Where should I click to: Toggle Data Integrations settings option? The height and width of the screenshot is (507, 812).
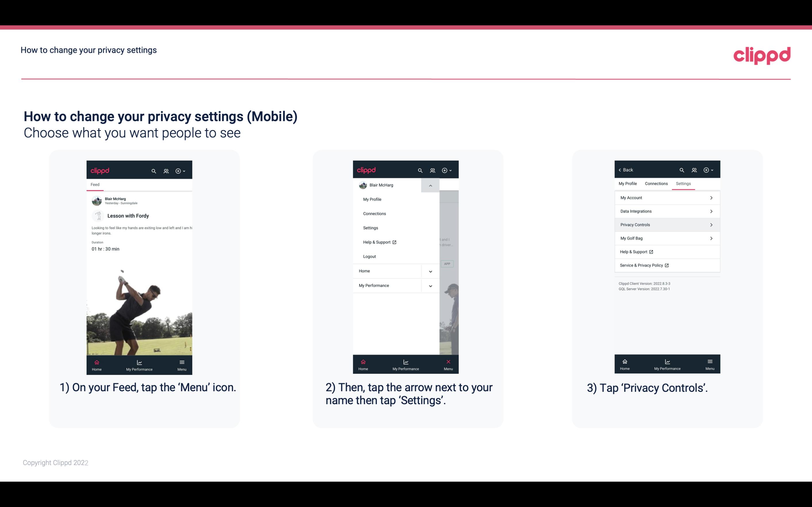[x=667, y=211]
